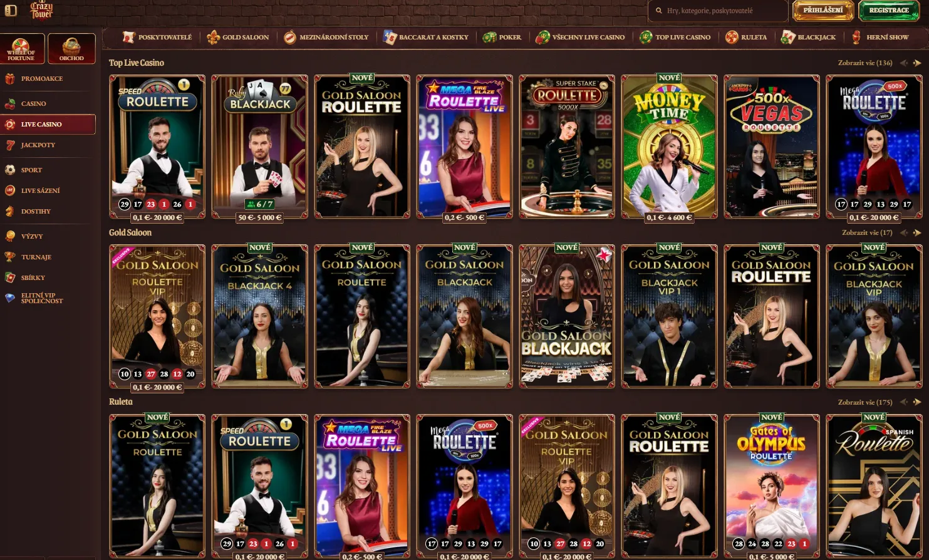Show next games in Top Live Casino row
The width and height of the screenshot is (929, 560).
coord(917,63)
